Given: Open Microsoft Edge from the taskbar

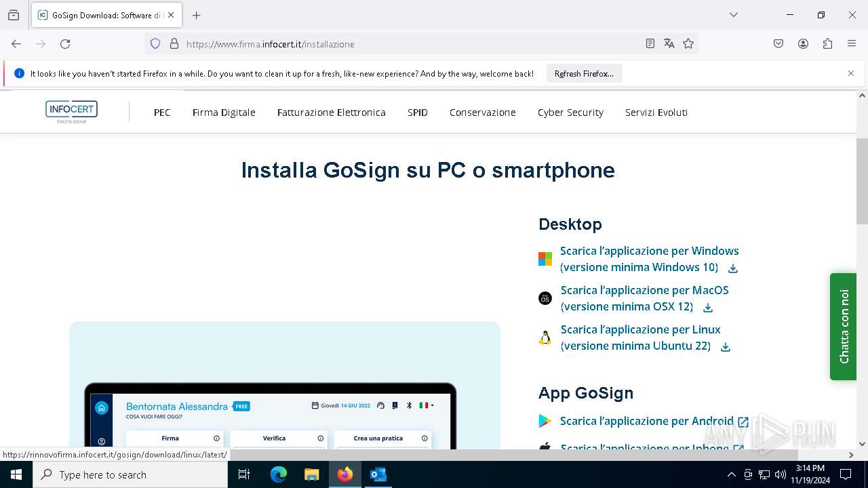Looking at the screenshot, I should pyautogui.click(x=279, y=474).
